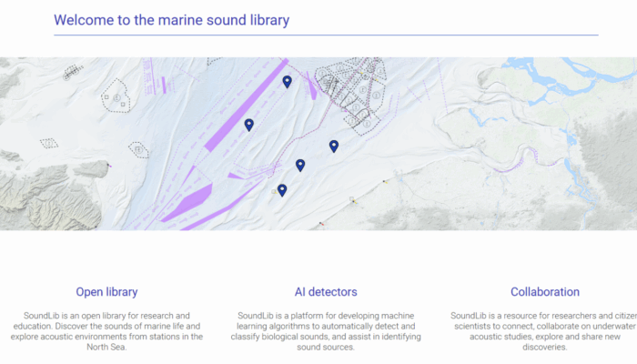Image resolution: width=637 pixels, height=364 pixels.
Task: Click the 'Welcome to the marine sound library' title
Action: [x=171, y=20]
